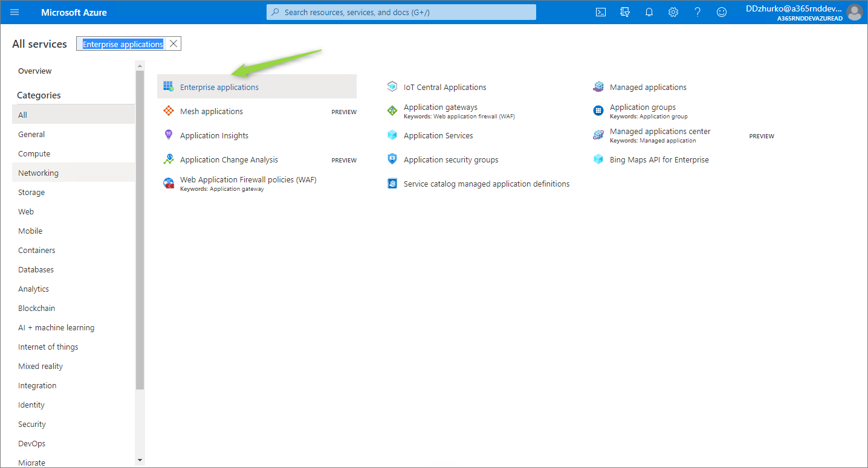Click the Mesh applications icon
This screenshot has width=868, height=468.
169,111
